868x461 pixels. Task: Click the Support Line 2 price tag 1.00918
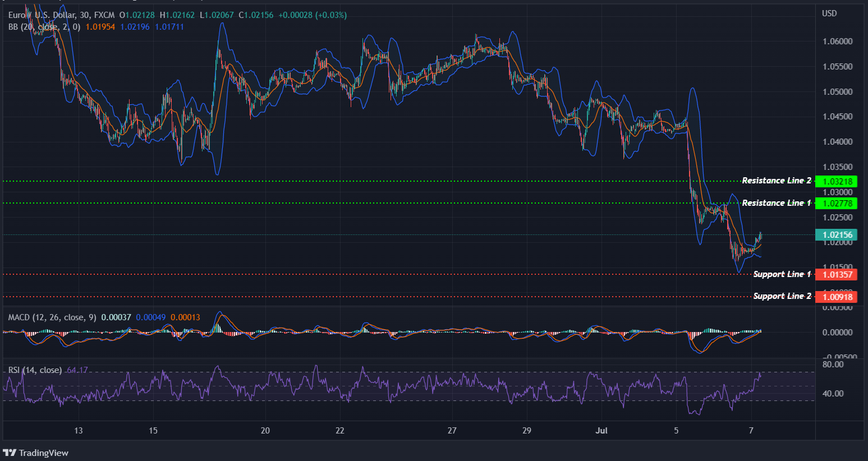click(x=837, y=297)
